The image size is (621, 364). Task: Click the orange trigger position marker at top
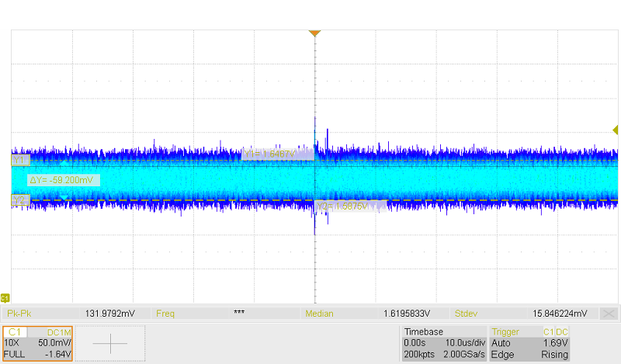coord(314,33)
